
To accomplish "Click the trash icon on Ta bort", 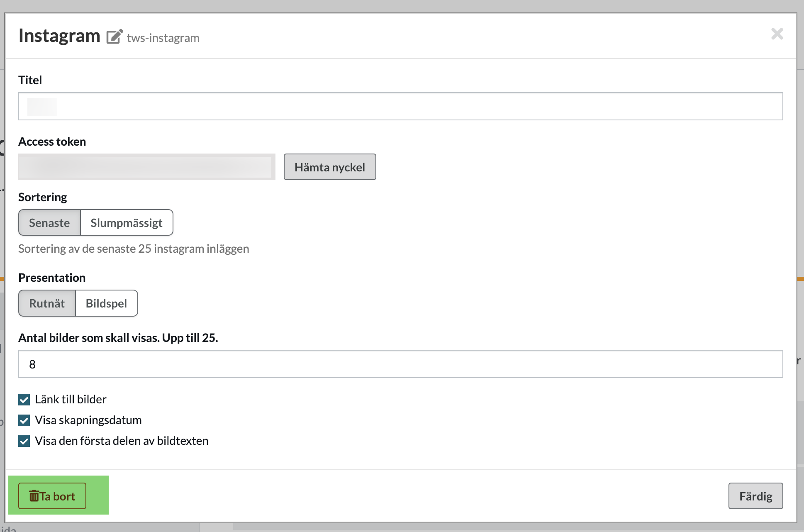I will [x=34, y=496].
